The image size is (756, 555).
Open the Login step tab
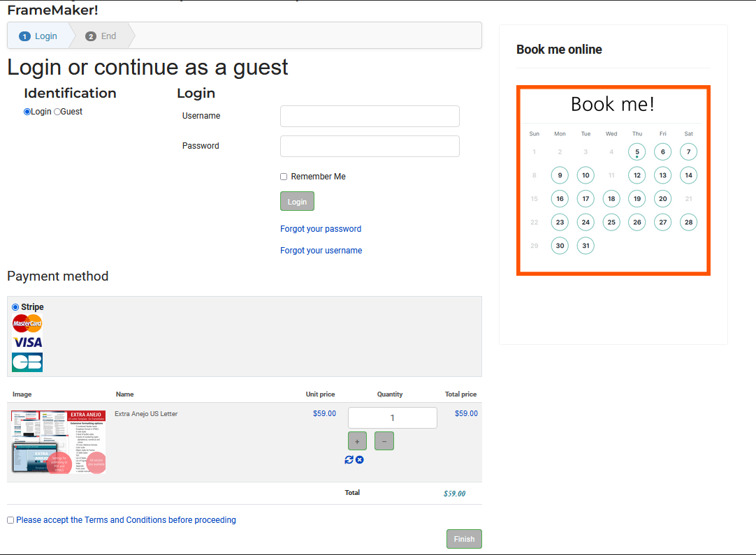39,36
